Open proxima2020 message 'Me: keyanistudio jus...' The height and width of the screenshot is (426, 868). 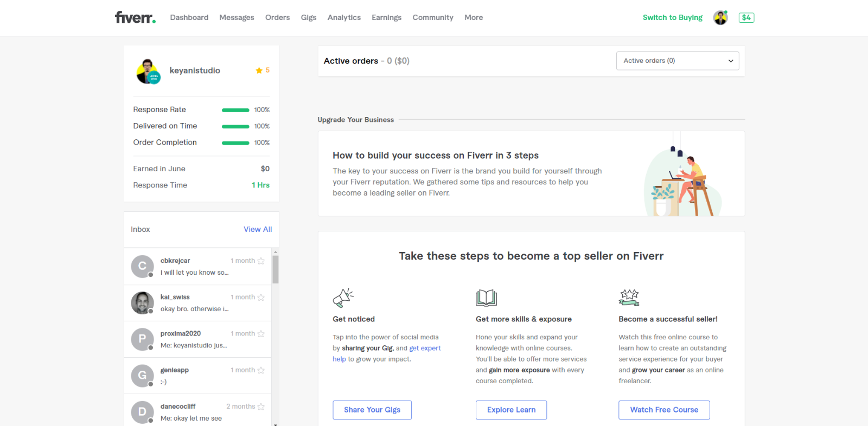pos(194,345)
